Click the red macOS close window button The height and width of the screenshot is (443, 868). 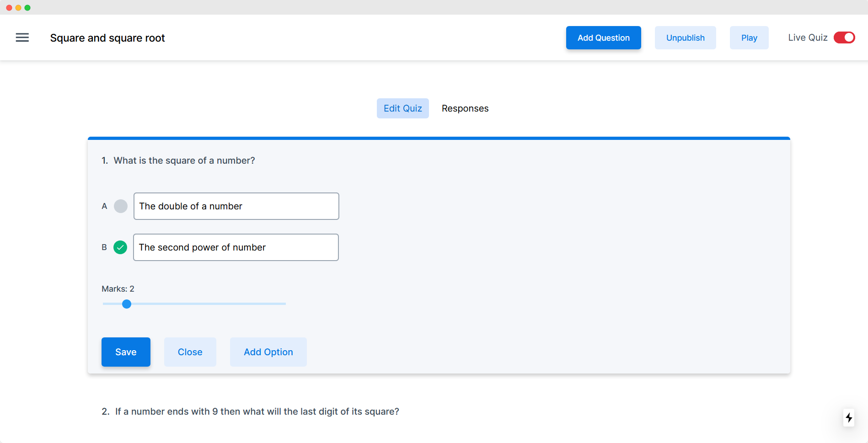click(x=9, y=8)
